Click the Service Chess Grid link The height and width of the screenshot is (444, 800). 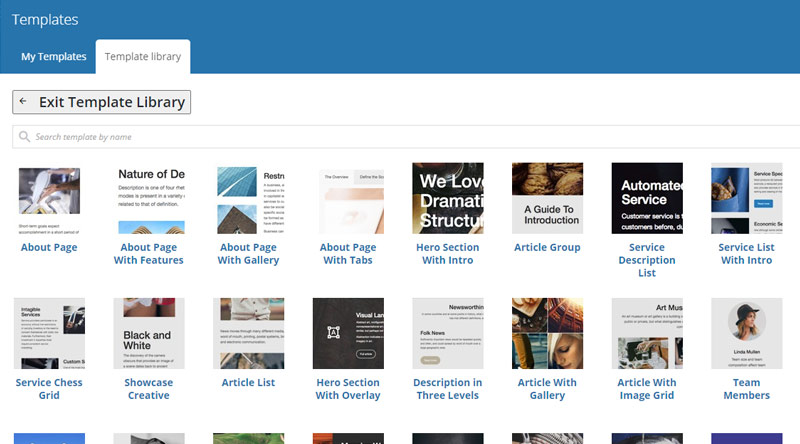tap(49, 389)
